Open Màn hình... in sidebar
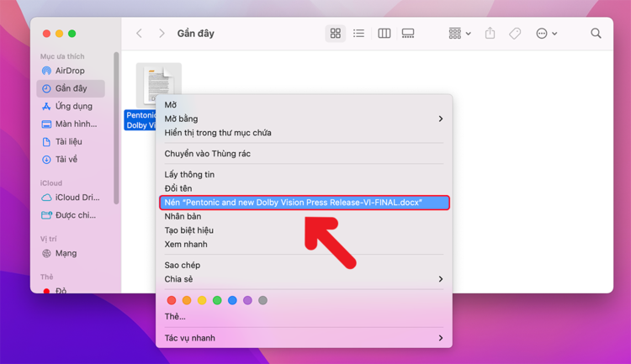Image resolution: width=631 pixels, height=364 pixels. (71, 124)
